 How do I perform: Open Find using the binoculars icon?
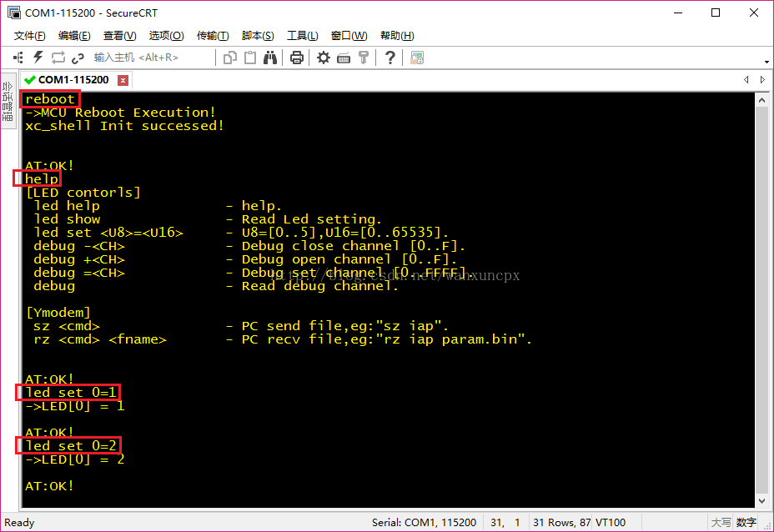270,57
